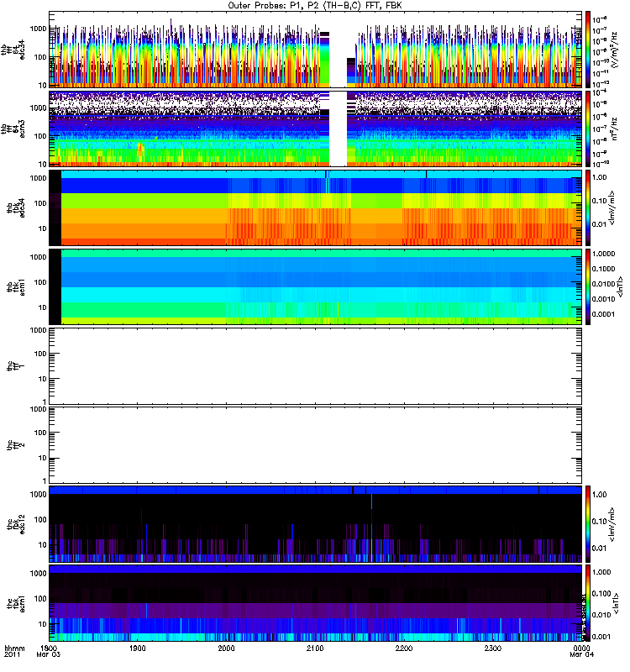Screen dimensions: 630x672
Task: Click the thb fff scm3 nT²/Hz color bar
Action: point(588,129)
